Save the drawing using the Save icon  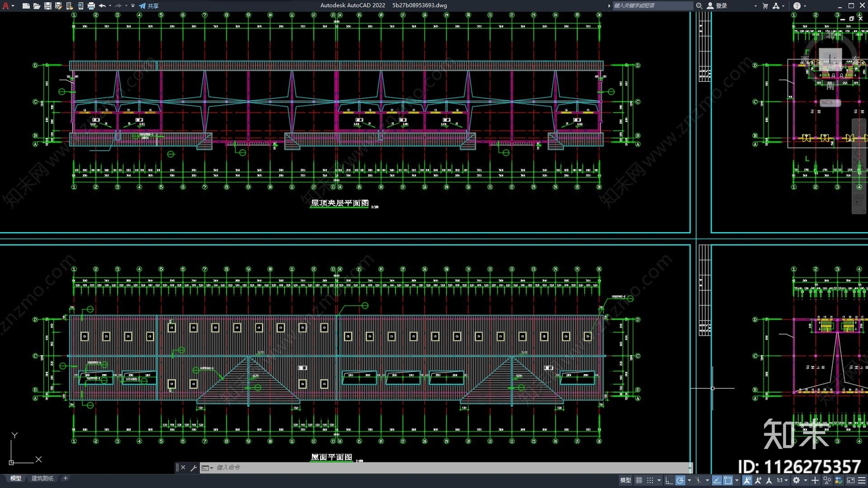47,5
